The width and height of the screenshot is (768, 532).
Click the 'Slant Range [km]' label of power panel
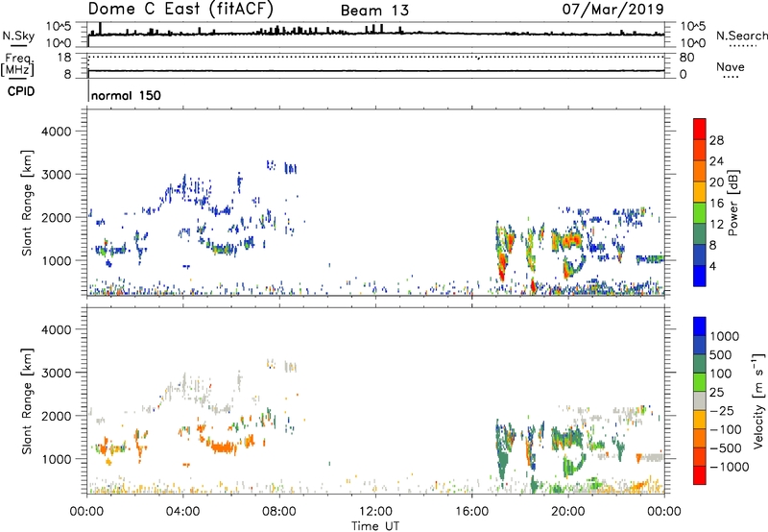27,203
